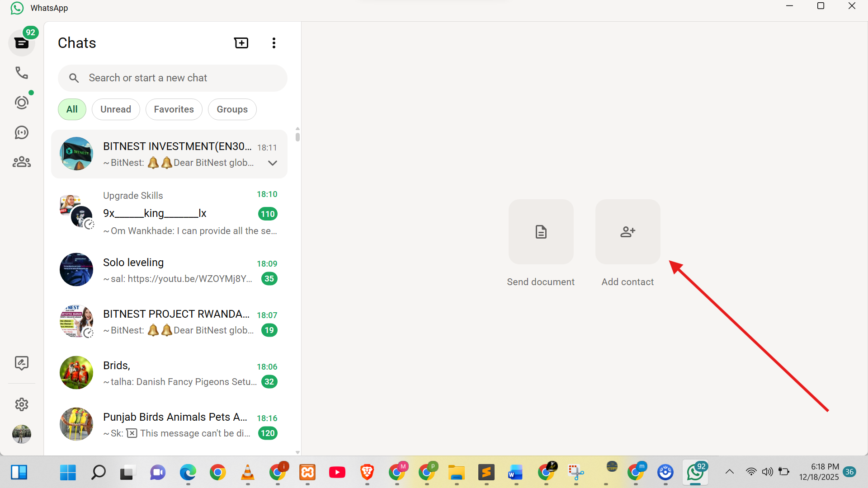Open the Calls panel in the sidebar

pyautogui.click(x=21, y=72)
